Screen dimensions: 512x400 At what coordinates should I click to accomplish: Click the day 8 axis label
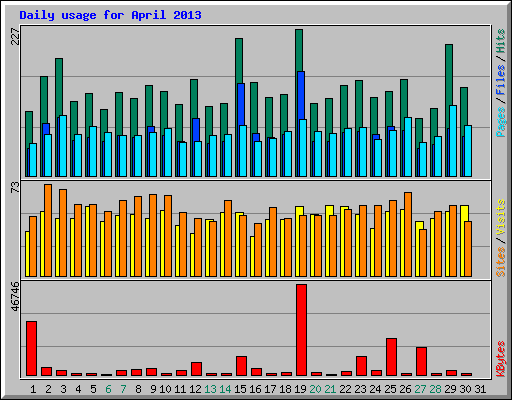pos(138,389)
